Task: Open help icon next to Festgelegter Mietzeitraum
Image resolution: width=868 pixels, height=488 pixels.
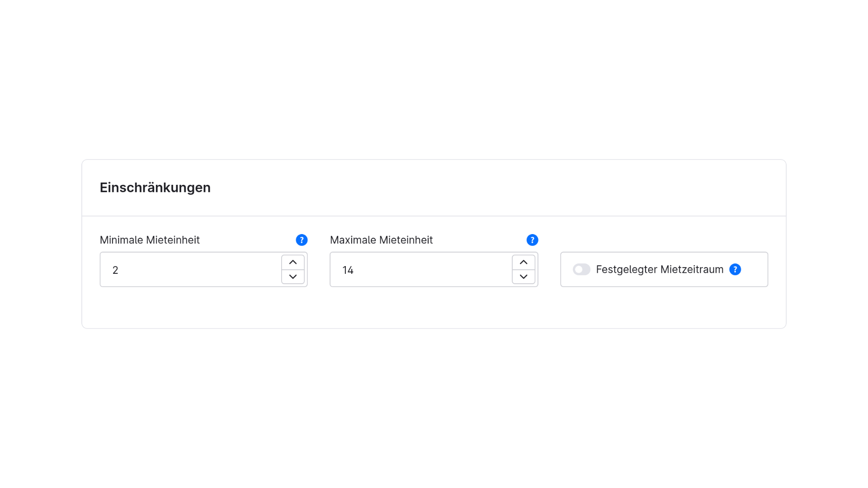Action: [735, 269]
